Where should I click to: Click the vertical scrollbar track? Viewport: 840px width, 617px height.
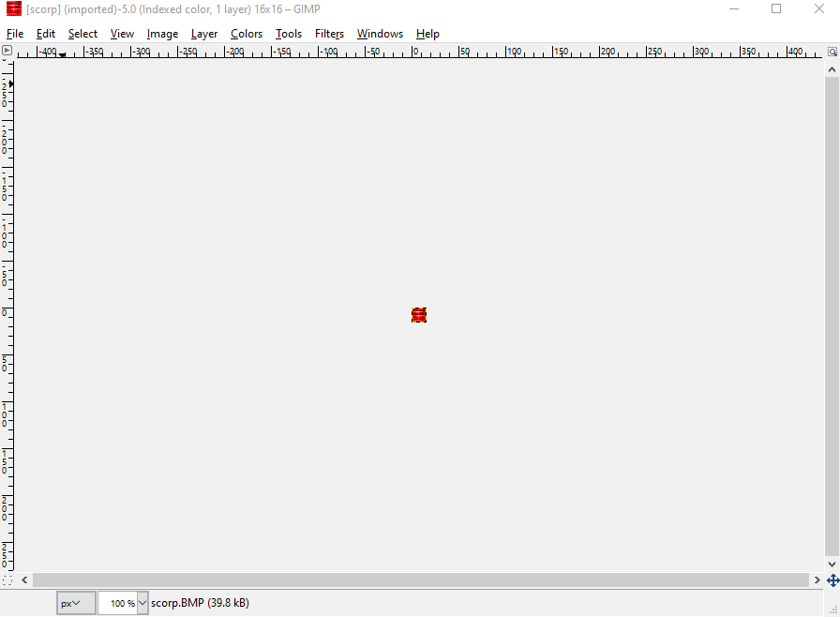coord(832,316)
